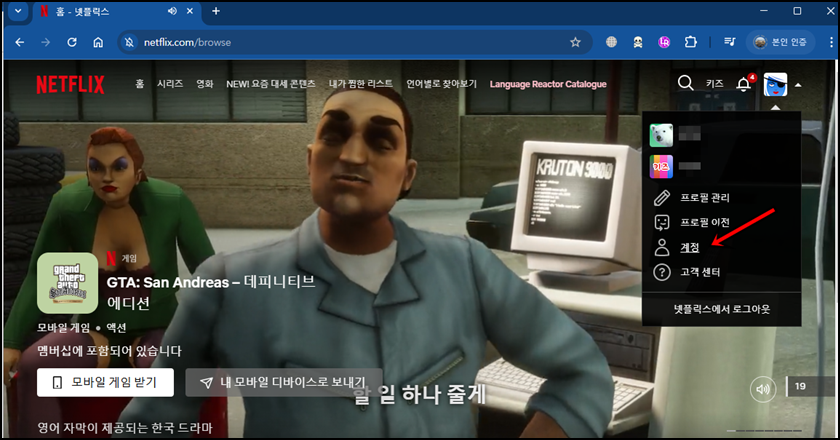Open Chrome three-dot menu
The image size is (840, 440).
tap(831, 42)
